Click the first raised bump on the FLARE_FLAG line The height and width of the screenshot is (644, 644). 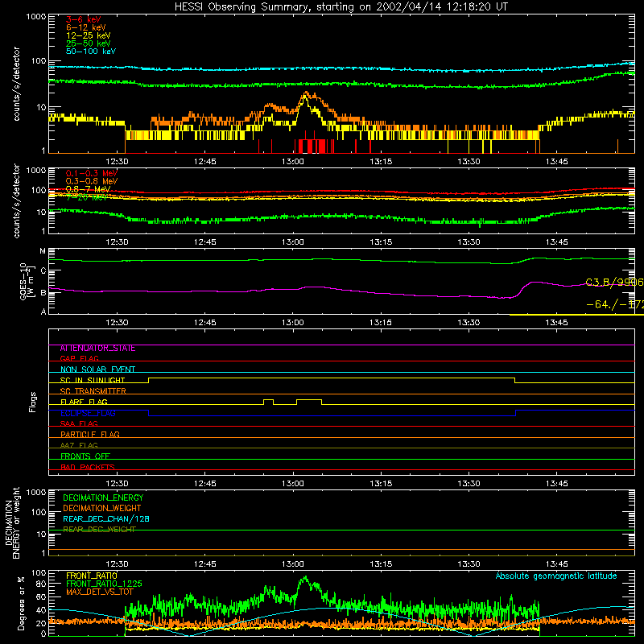[268, 401]
